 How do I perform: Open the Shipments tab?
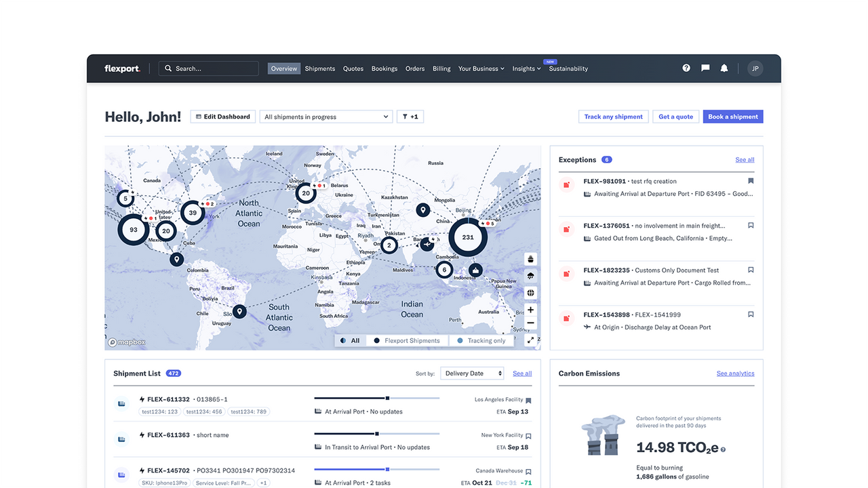click(x=320, y=68)
